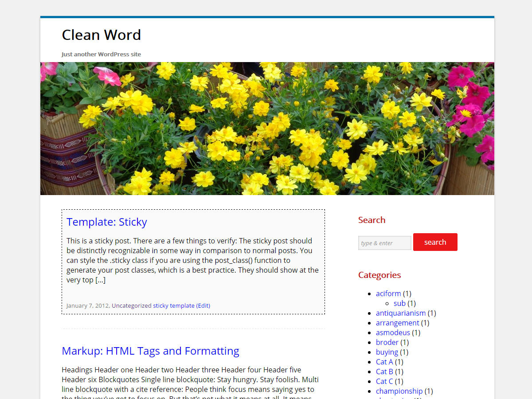Click the flower header banner image
Image resolution: width=532 pixels, height=399 pixels.
point(267,129)
